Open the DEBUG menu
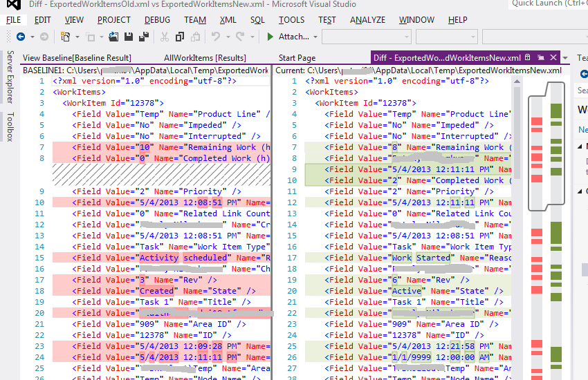Viewport: 588px width, 380px height. click(157, 20)
